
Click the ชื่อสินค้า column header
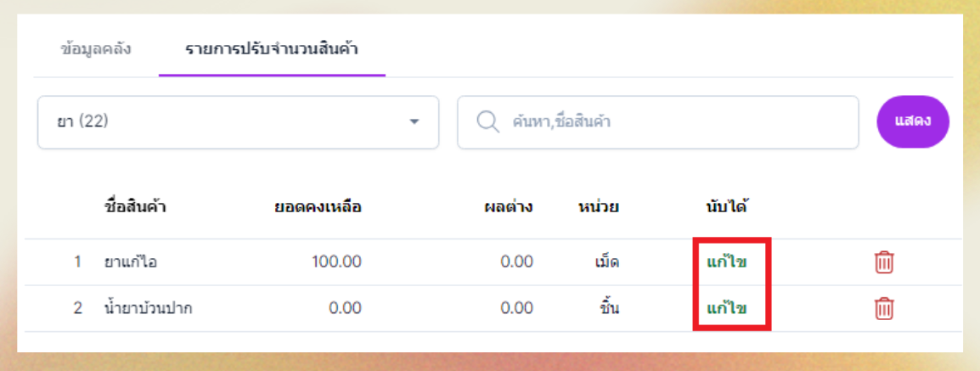click(x=134, y=207)
